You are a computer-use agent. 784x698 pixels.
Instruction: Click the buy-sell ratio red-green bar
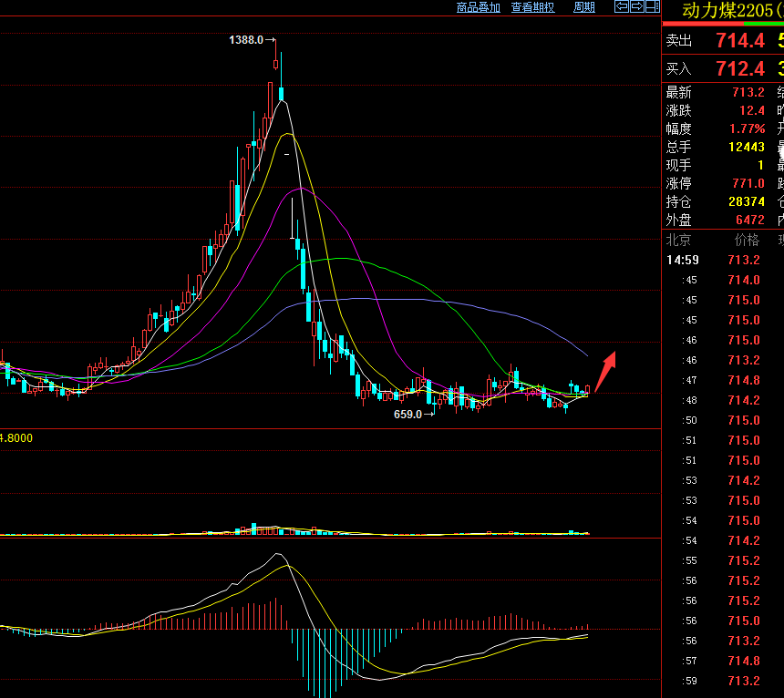click(x=723, y=24)
